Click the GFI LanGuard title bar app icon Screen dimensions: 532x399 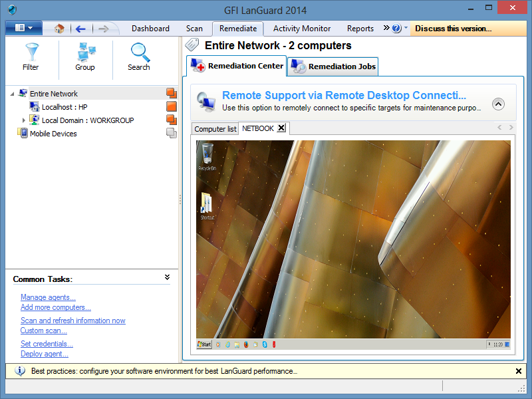(12, 10)
